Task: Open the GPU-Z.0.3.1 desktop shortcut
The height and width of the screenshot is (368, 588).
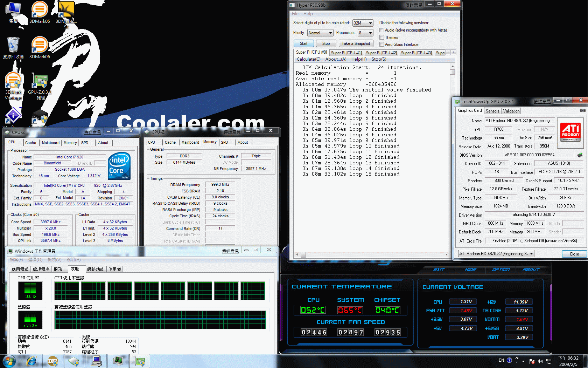Action: tap(40, 86)
